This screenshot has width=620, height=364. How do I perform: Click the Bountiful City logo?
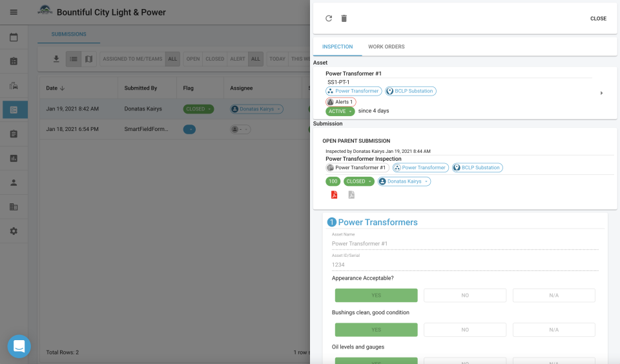pyautogui.click(x=45, y=10)
